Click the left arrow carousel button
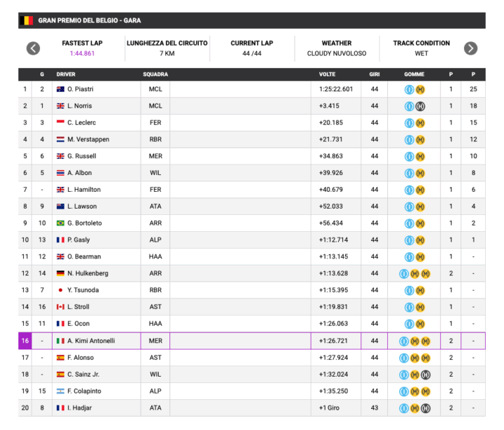The image size is (504, 430). [33, 48]
